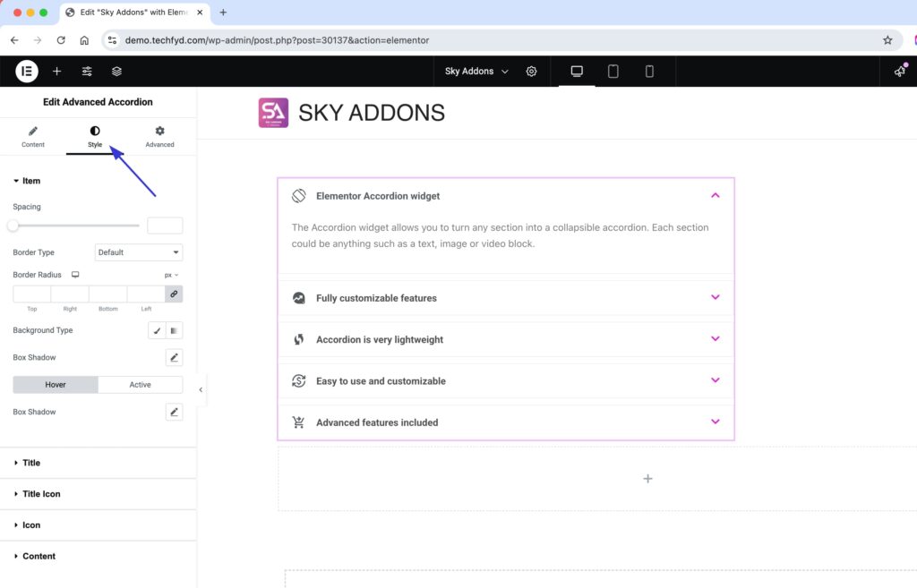The width and height of the screenshot is (917, 588).
Task: Open a new browser tab
Action: pyautogui.click(x=223, y=13)
